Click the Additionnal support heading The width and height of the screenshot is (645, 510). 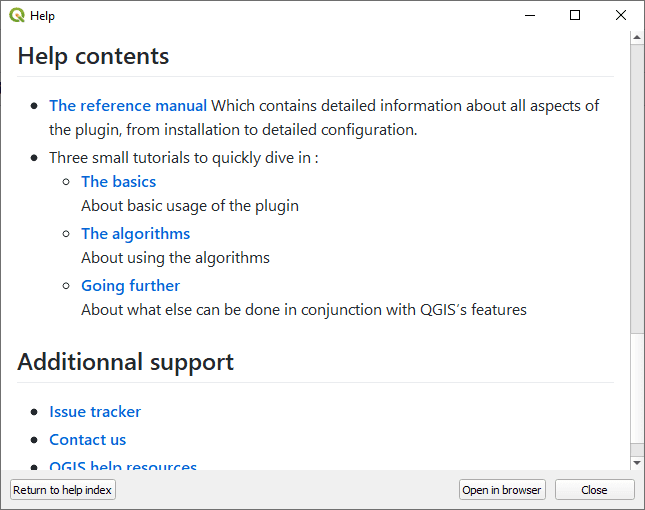tap(125, 362)
